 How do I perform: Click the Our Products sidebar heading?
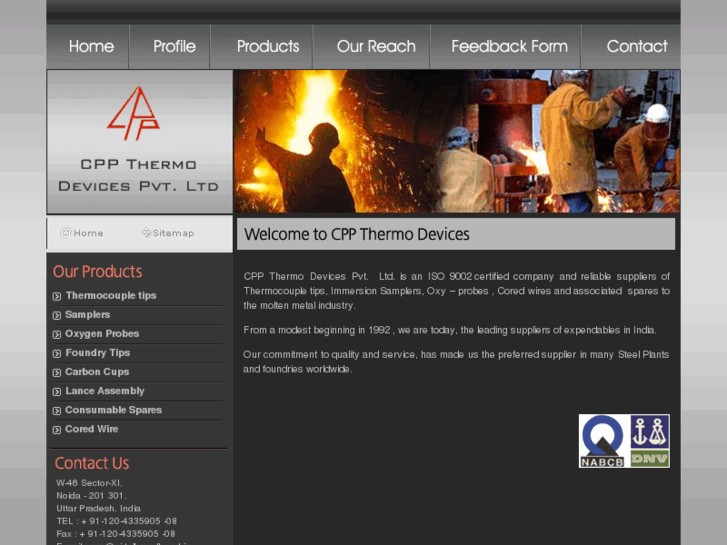(97, 271)
